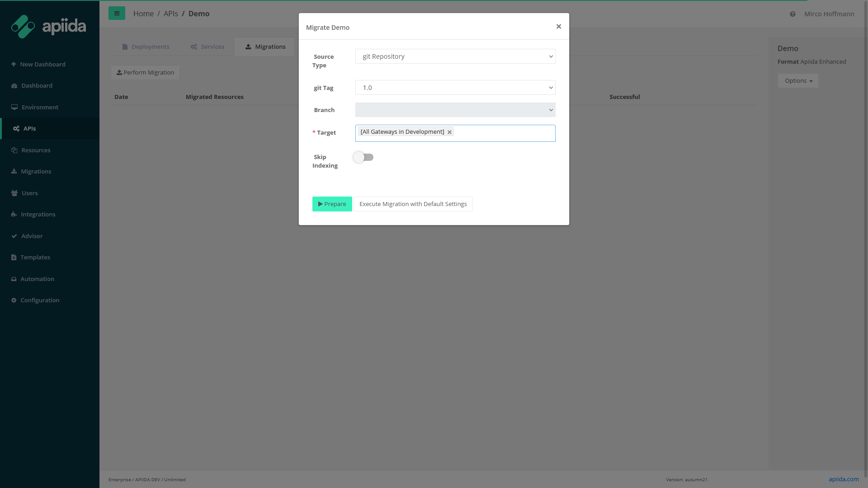Switch to the Deployments tab
Image resolution: width=868 pixels, height=488 pixels.
(x=146, y=47)
